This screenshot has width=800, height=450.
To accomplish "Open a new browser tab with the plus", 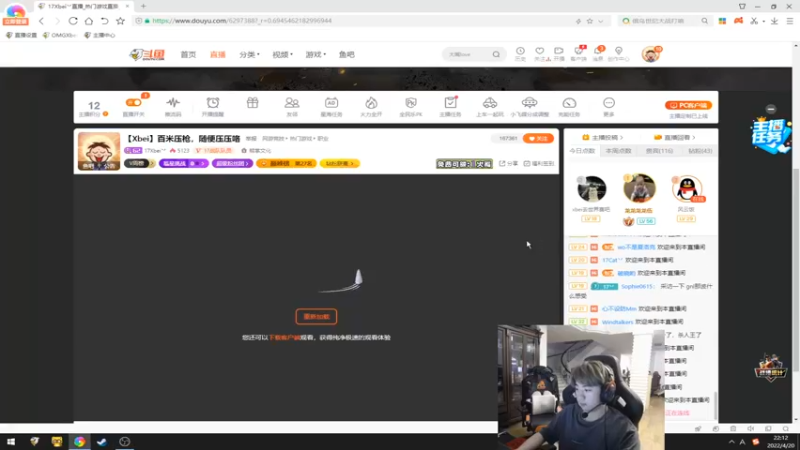I will point(143,6).
